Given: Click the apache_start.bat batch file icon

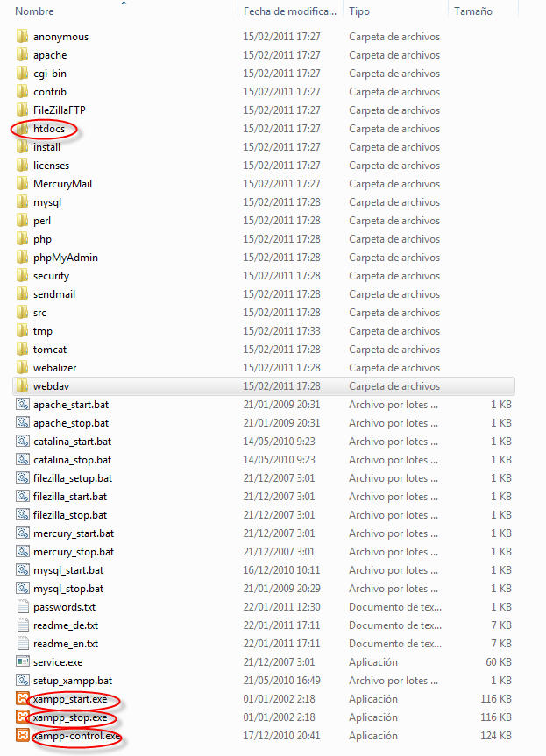Looking at the screenshot, I should click(x=23, y=405).
